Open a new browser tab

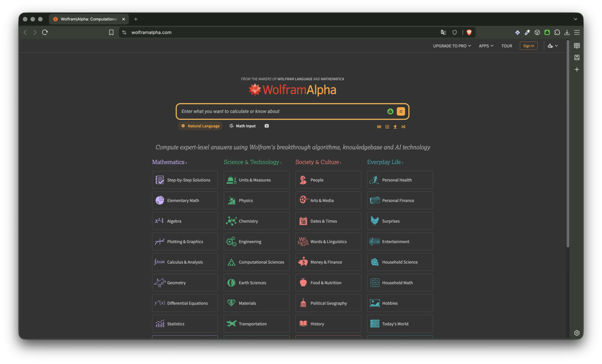point(136,19)
